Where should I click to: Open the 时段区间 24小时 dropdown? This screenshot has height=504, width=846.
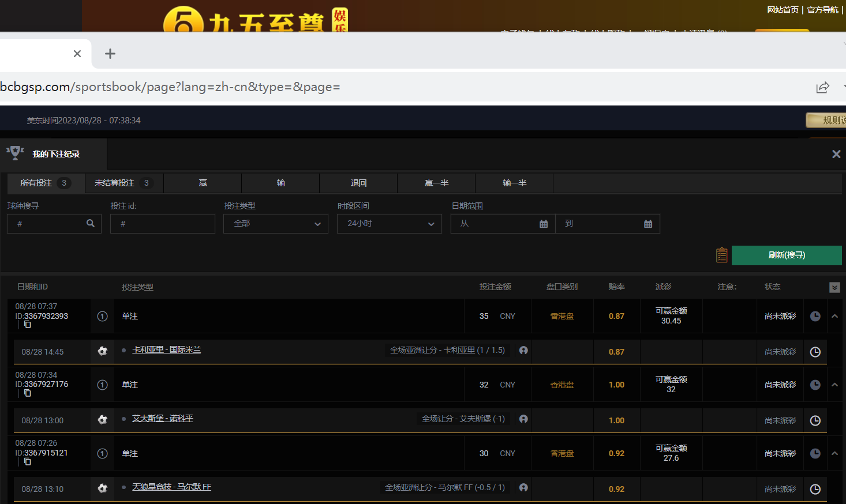coord(390,224)
